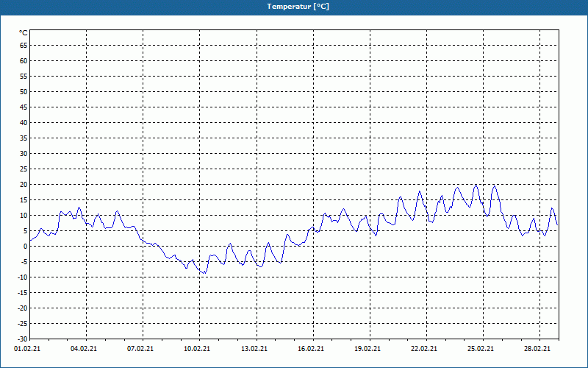Click the -25 value on the temperature axis
Screen dimensions: 588x368
tap(23, 324)
